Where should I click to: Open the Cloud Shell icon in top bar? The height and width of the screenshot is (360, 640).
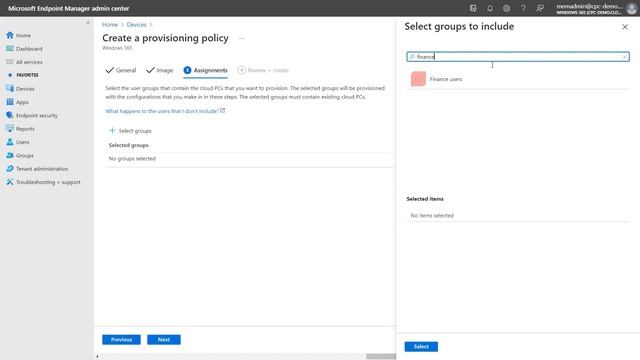click(x=473, y=8)
